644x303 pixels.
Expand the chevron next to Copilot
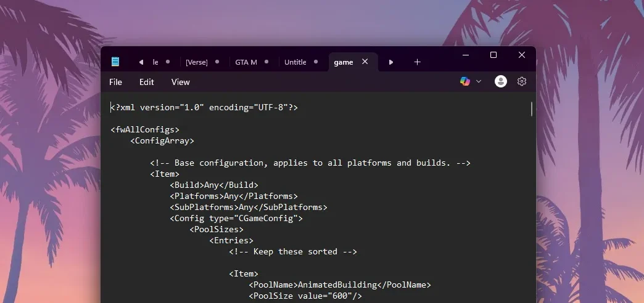click(479, 81)
